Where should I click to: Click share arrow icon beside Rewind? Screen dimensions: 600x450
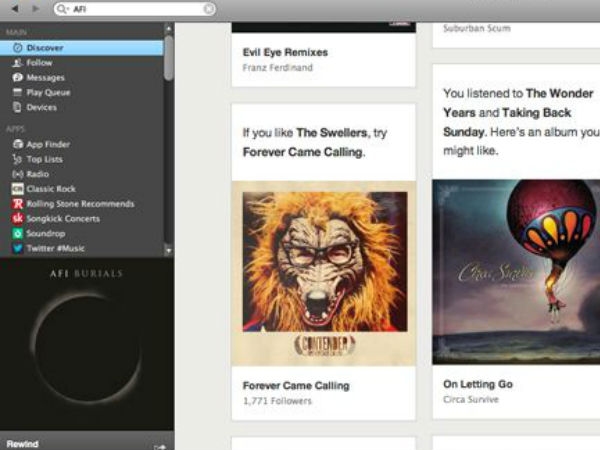pos(160,446)
